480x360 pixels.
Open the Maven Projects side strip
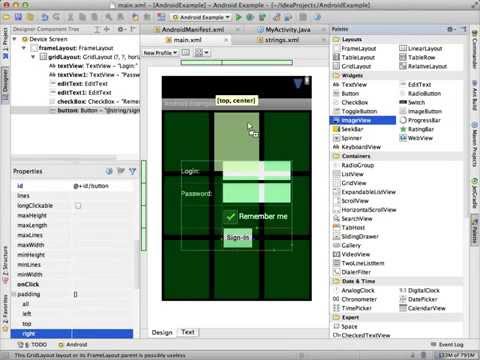(474, 144)
